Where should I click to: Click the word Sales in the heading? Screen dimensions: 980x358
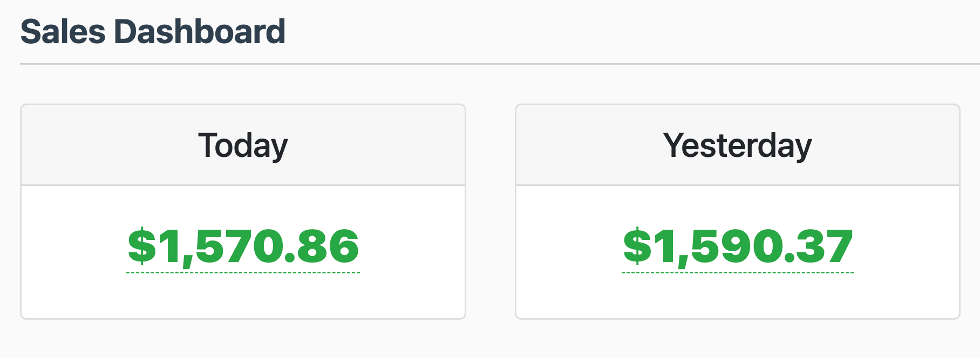63,32
